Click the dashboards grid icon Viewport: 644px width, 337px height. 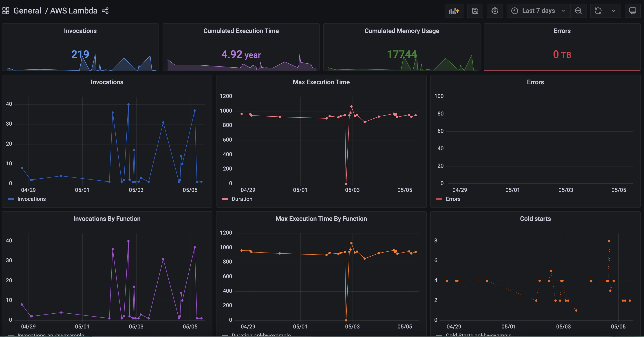tap(6, 11)
